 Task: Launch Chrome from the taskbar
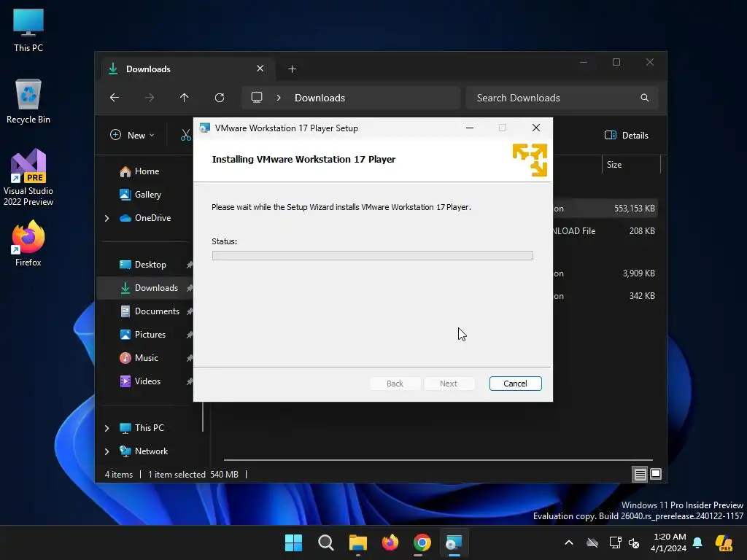tap(422, 542)
